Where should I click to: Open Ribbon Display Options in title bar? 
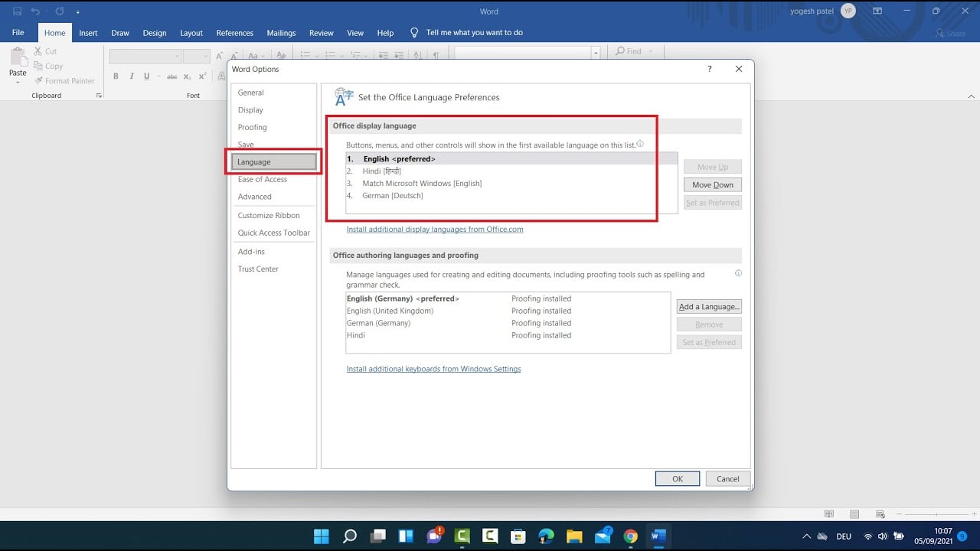pyautogui.click(x=877, y=11)
